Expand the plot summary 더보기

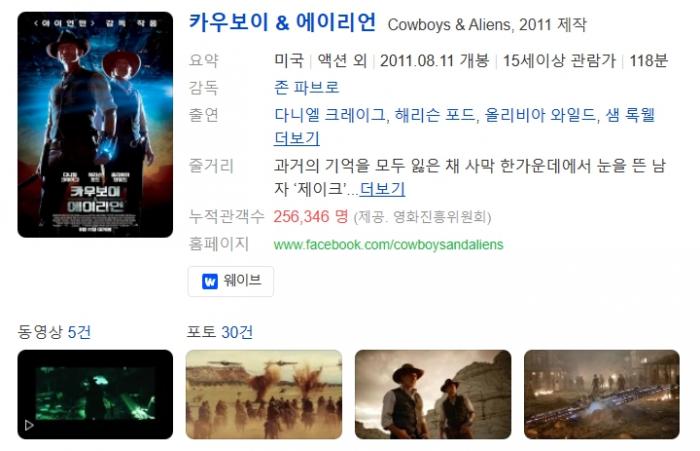point(382,189)
